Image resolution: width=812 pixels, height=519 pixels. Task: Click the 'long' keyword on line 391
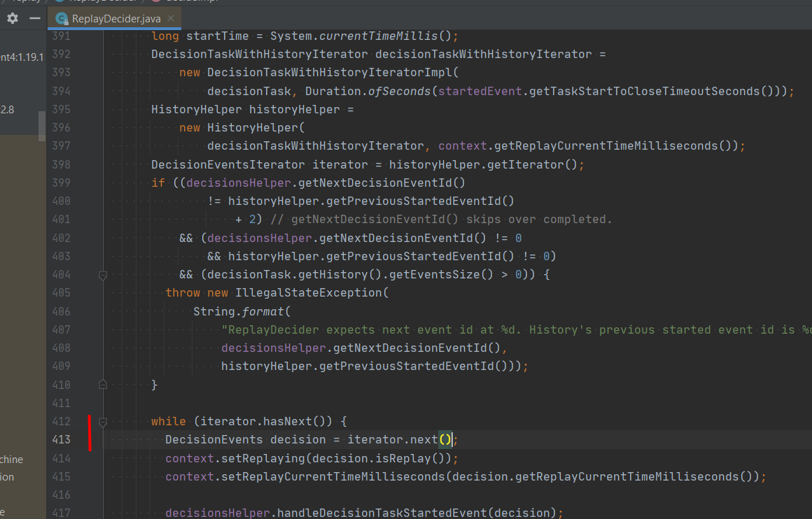coord(165,36)
